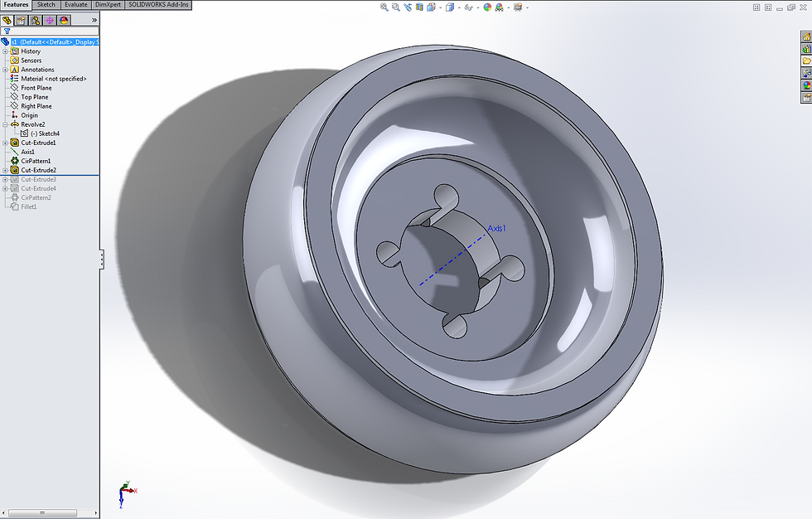Image resolution: width=812 pixels, height=519 pixels.
Task: Click the View Settings monitor icon
Action: click(x=518, y=7)
